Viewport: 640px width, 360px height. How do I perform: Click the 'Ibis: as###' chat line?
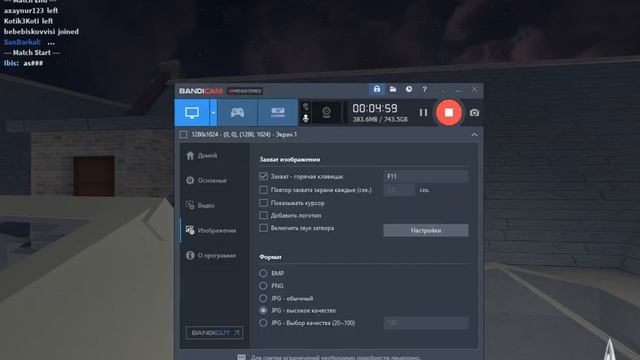pos(23,63)
